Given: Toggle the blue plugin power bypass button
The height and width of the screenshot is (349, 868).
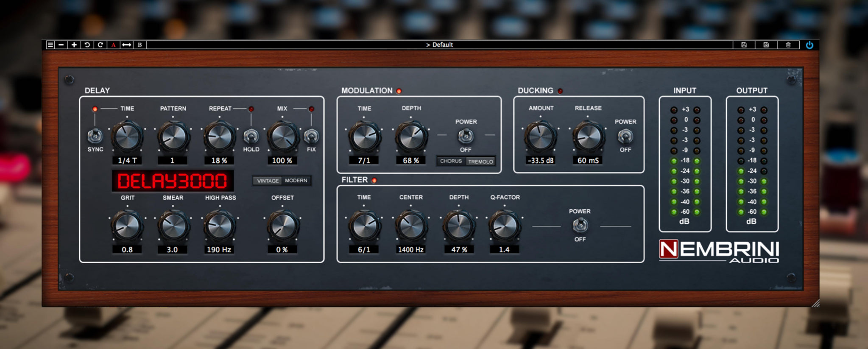Looking at the screenshot, I should [x=809, y=45].
